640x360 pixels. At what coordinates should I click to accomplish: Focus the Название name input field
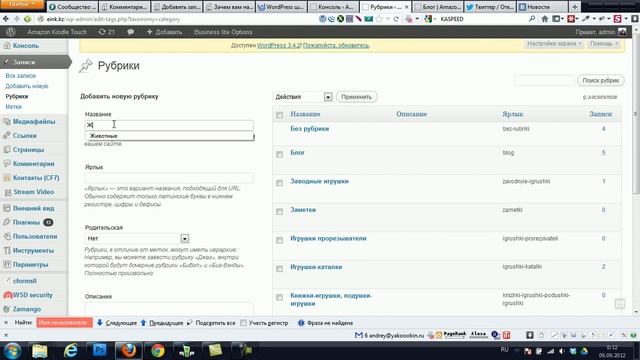click(x=169, y=125)
